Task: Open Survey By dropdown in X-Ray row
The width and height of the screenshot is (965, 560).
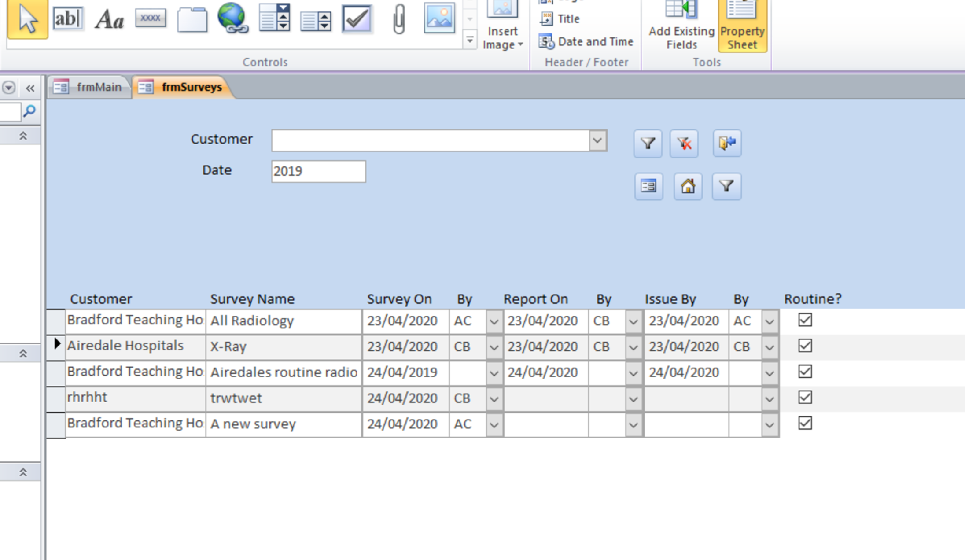Action: tap(494, 347)
